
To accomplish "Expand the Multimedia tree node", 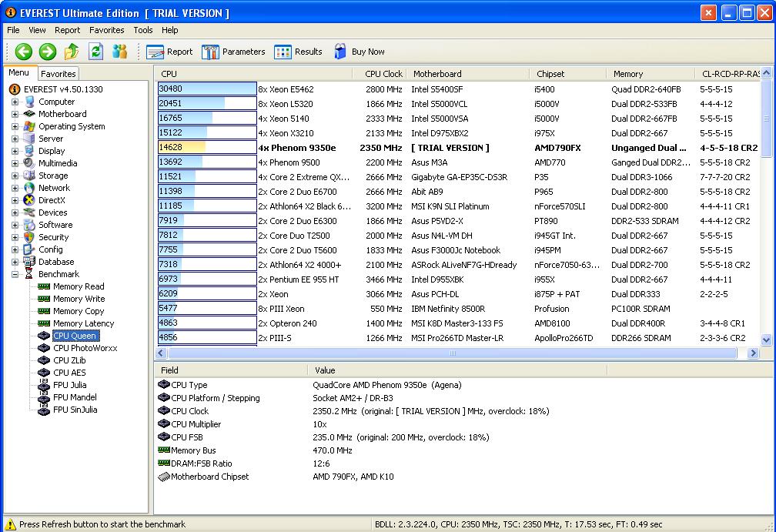I will pyautogui.click(x=15, y=163).
